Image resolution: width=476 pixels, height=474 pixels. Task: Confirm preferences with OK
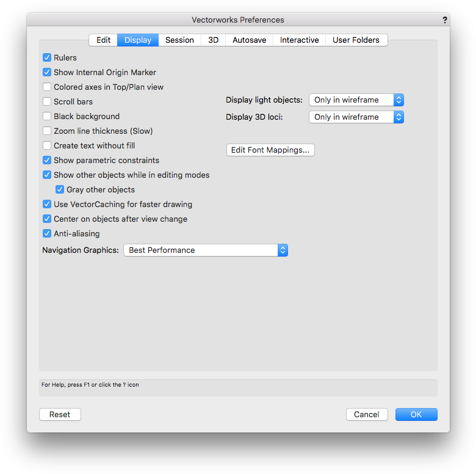416,415
